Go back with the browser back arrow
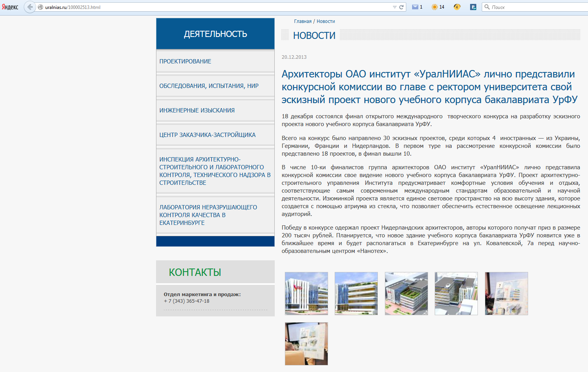 tap(30, 7)
